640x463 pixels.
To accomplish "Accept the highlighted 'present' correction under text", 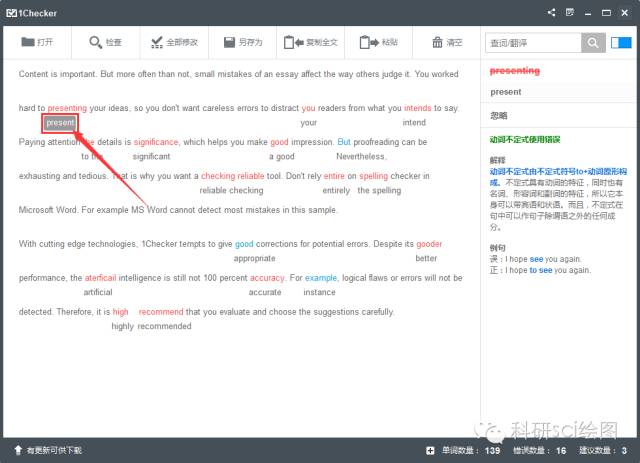I will [x=60, y=123].
